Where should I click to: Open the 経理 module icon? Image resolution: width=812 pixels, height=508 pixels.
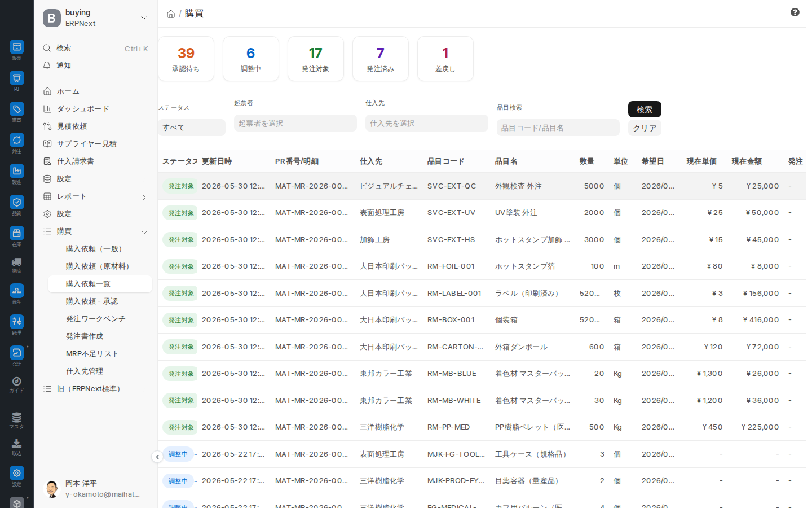click(x=16, y=322)
